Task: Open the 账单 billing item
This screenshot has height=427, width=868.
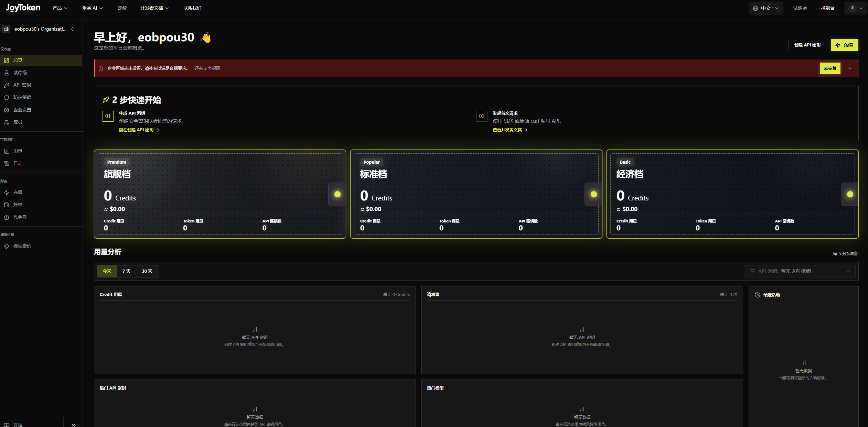Action: (x=41, y=205)
